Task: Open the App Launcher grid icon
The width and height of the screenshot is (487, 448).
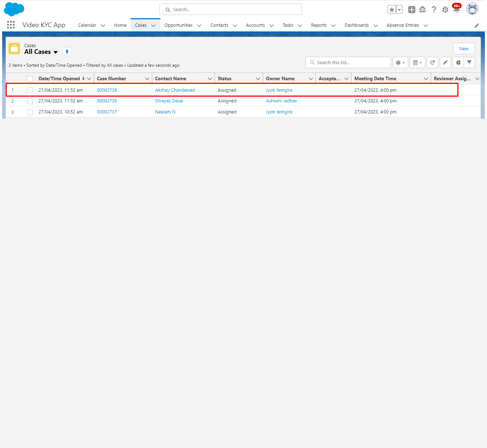Action: pyautogui.click(x=11, y=25)
